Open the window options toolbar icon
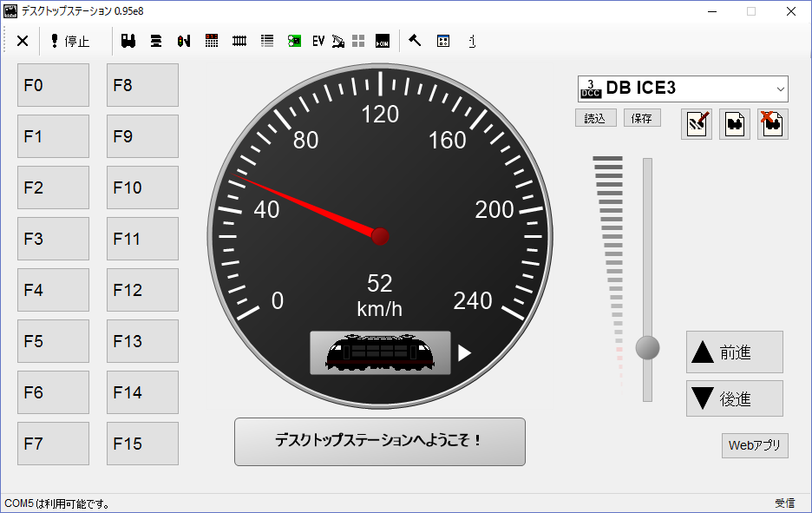The width and height of the screenshot is (812, 513). coord(443,41)
